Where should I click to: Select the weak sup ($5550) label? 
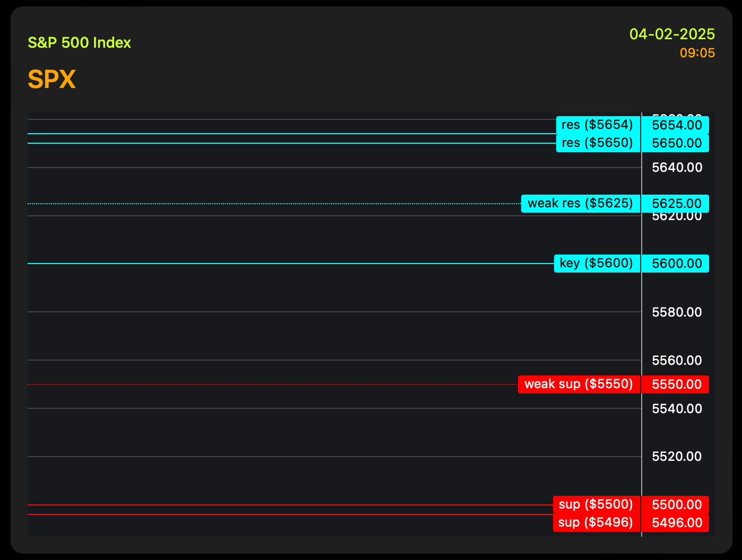click(579, 384)
